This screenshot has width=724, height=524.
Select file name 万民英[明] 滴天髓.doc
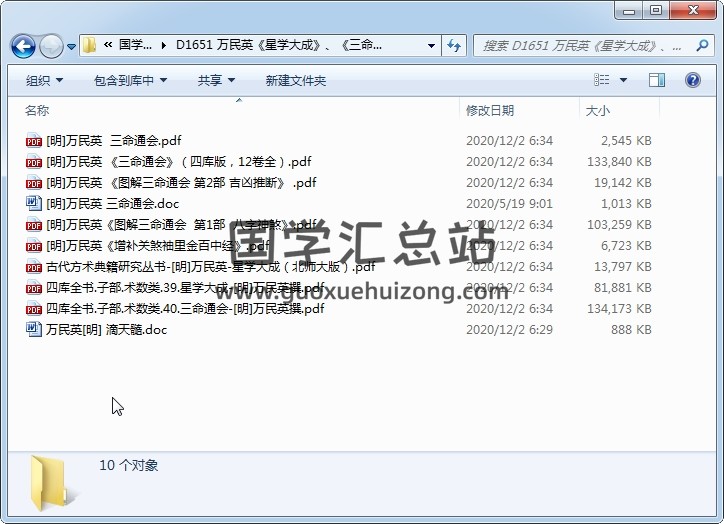pos(106,330)
